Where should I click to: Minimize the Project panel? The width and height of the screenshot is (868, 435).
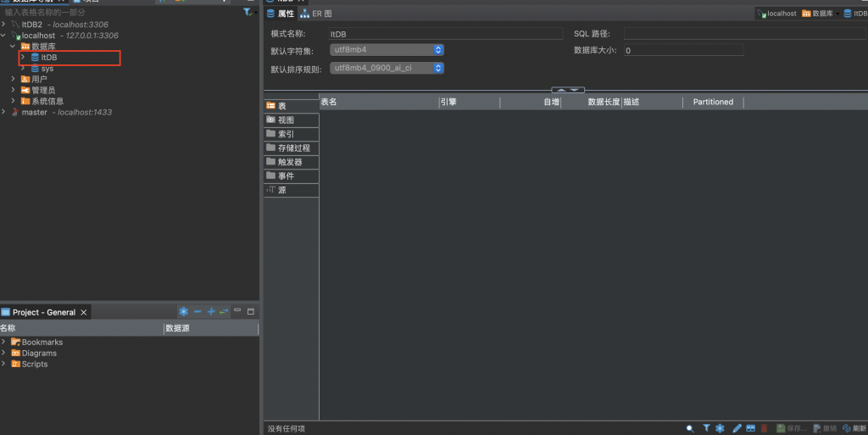pos(237,310)
